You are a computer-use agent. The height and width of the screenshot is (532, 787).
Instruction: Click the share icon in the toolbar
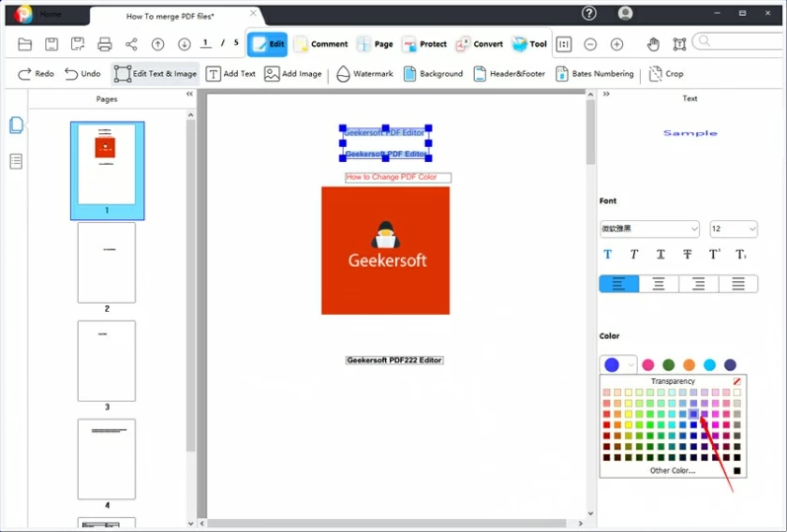tap(131, 44)
